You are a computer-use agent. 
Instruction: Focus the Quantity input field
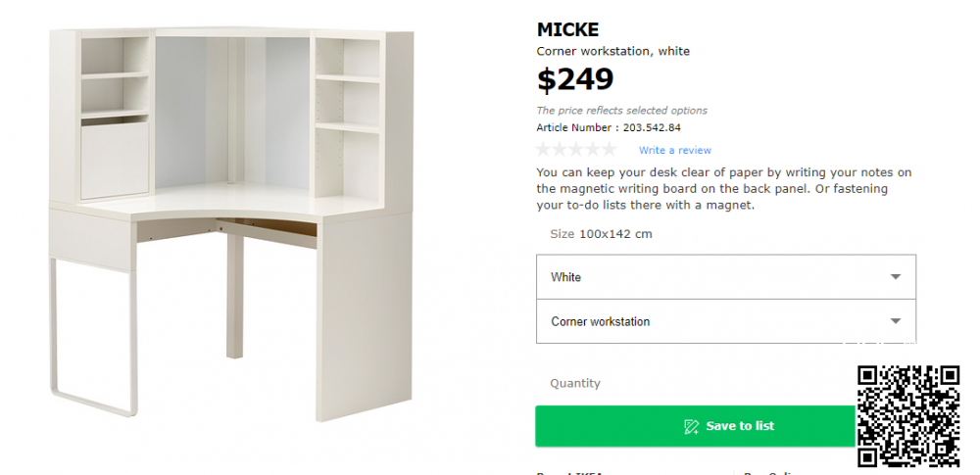pyautogui.click(x=686, y=384)
